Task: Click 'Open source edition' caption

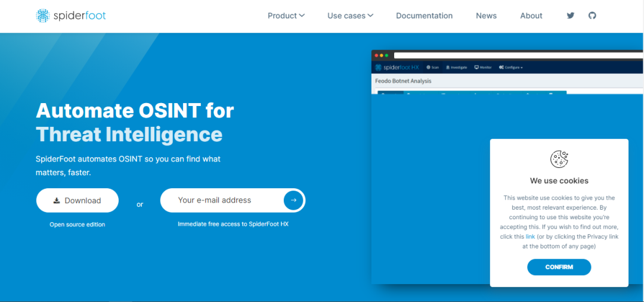Action: coord(77,225)
